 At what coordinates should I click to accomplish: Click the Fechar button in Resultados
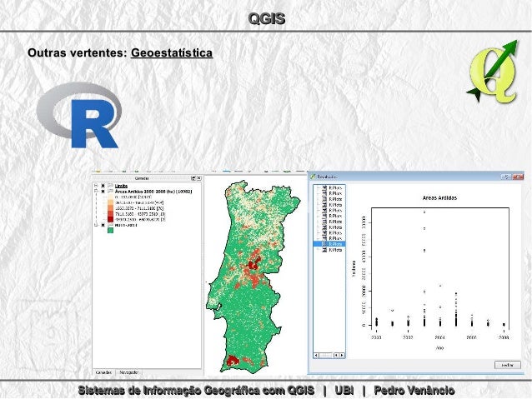point(507,365)
